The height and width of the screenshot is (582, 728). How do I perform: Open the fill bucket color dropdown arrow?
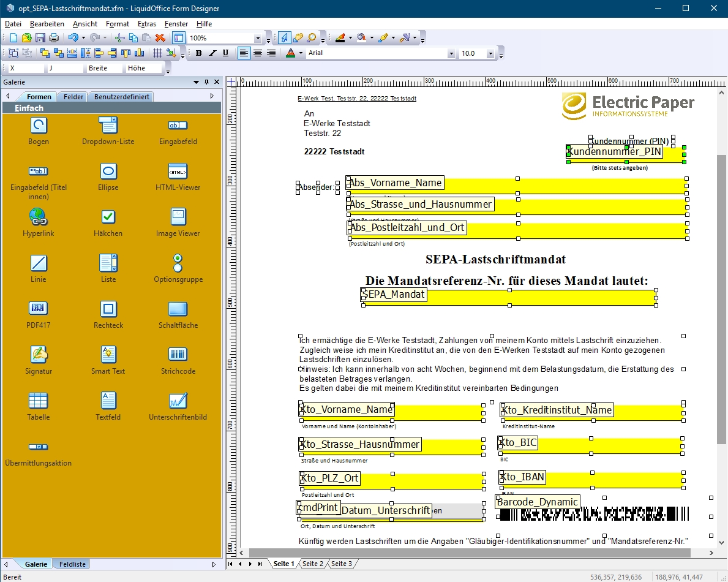tap(372, 38)
